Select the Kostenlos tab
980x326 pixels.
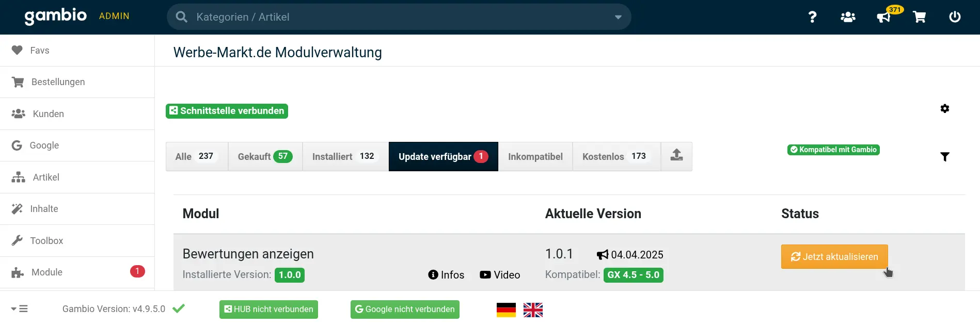point(617,156)
